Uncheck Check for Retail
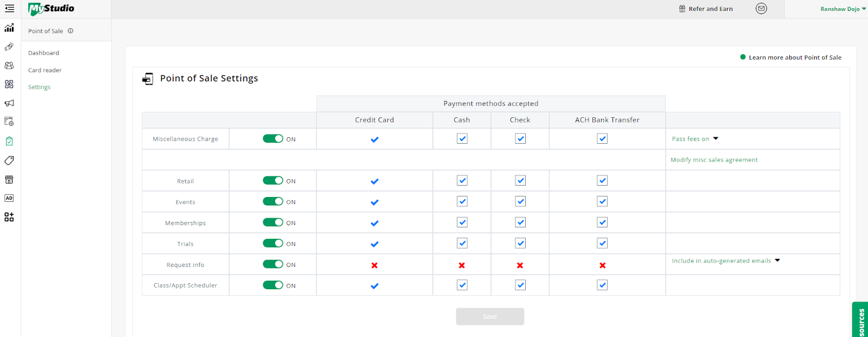Image resolution: width=868 pixels, height=337 pixels. click(520, 180)
